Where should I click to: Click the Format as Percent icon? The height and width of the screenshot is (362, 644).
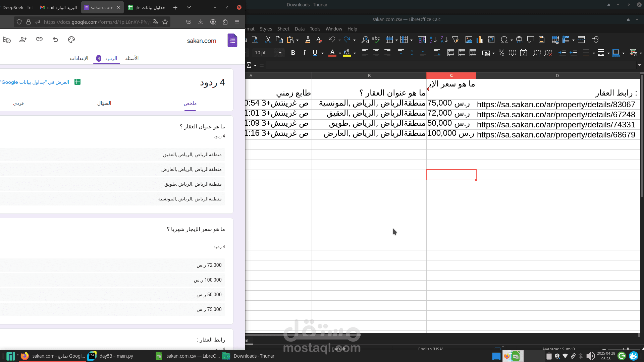[x=501, y=53]
